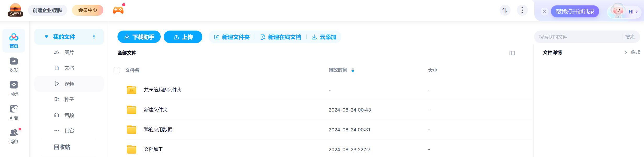The height and width of the screenshot is (157, 644).
Task: Open the AI看 sidebar icon
Action: pos(14,112)
